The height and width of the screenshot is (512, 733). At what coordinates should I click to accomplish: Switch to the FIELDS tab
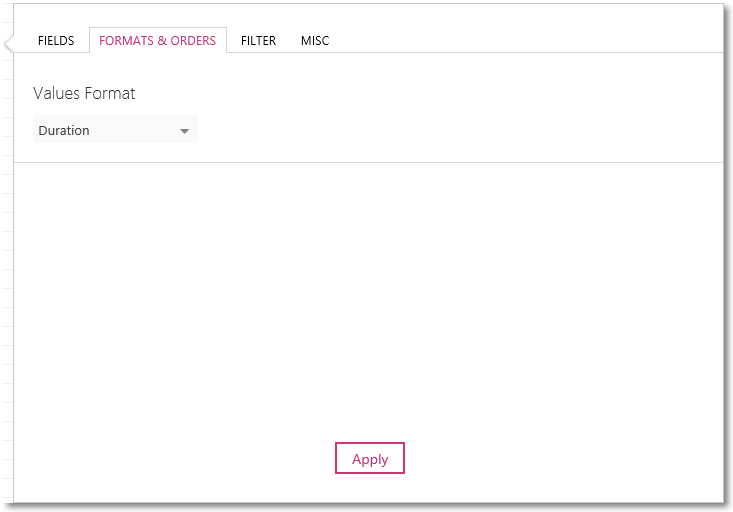click(x=56, y=41)
